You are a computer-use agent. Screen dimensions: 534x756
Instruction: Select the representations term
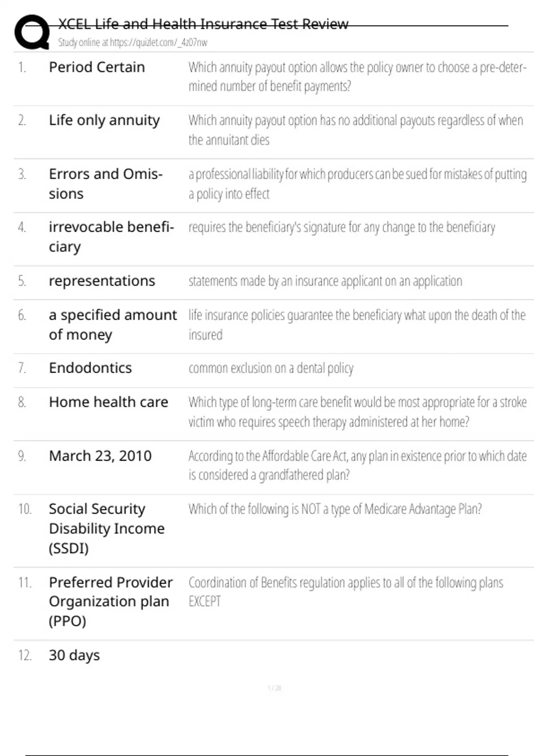point(102,281)
